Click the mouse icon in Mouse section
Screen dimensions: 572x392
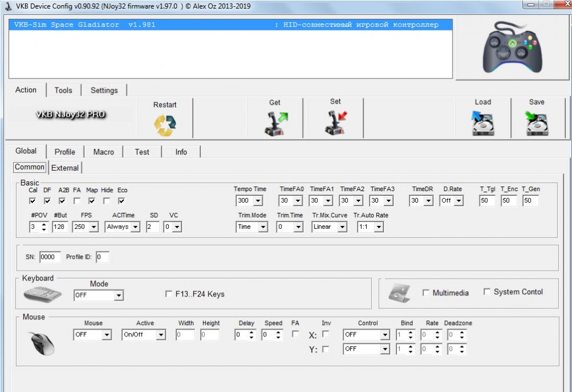click(x=42, y=342)
